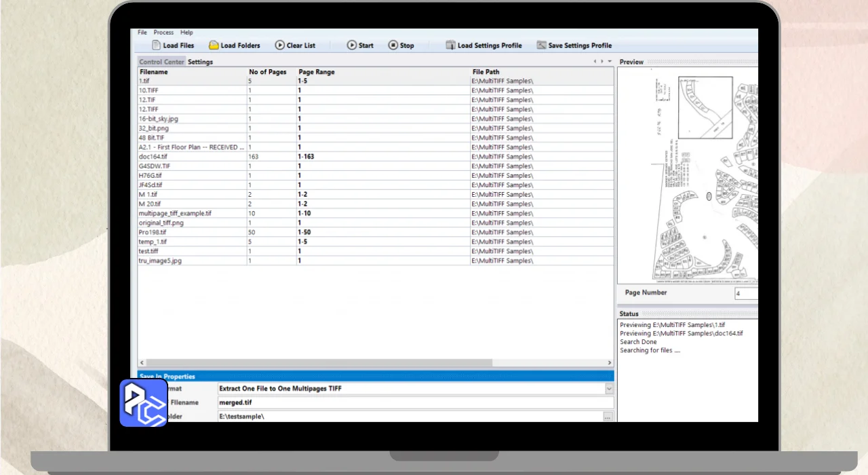Expand the tab list dropdown arrow
This screenshot has height=475, width=868.
click(610, 62)
